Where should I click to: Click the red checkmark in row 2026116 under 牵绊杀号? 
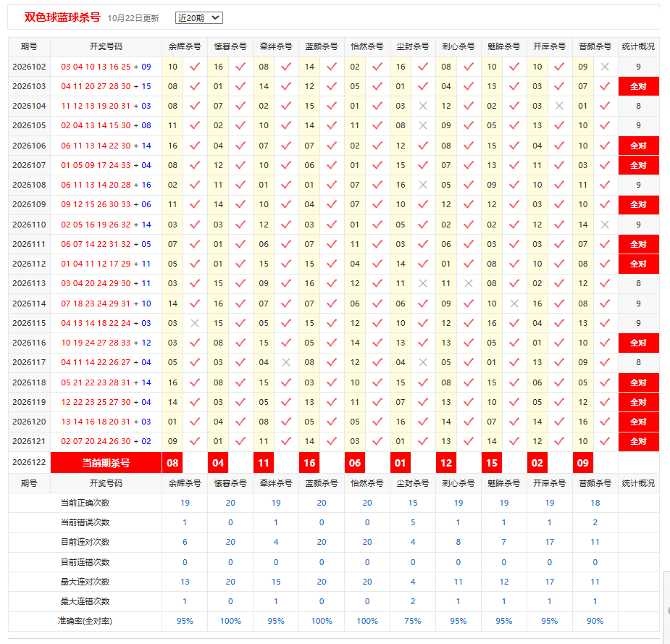[x=286, y=343]
